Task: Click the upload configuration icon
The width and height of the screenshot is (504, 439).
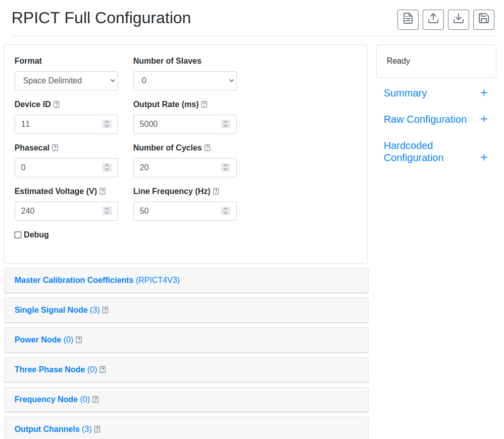Action: click(x=433, y=20)
